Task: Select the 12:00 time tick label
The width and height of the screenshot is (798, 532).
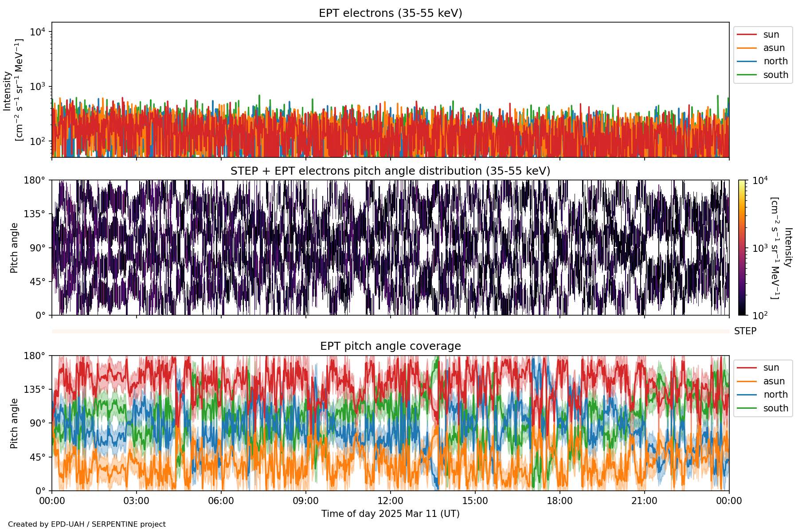Action: (x=390, y=501)
